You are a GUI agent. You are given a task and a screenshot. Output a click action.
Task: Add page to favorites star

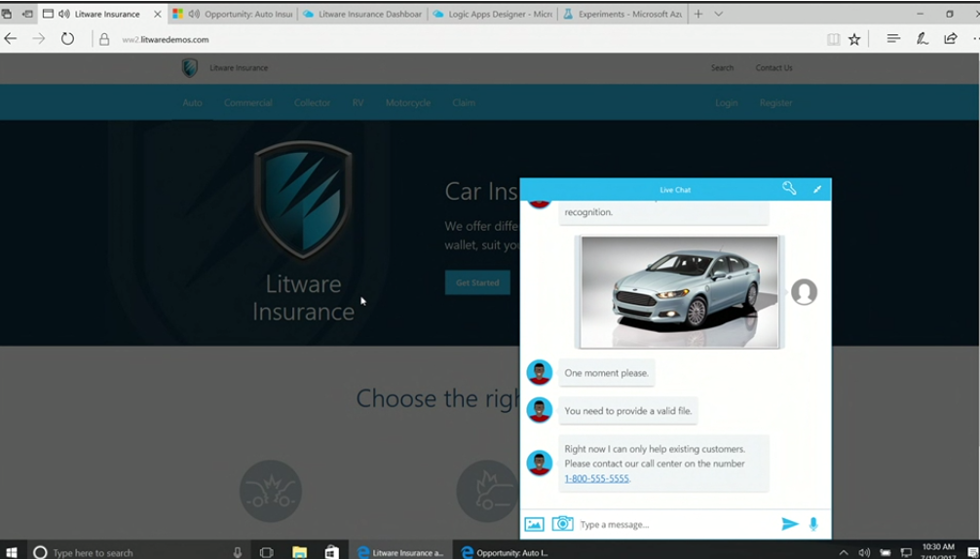854,39
